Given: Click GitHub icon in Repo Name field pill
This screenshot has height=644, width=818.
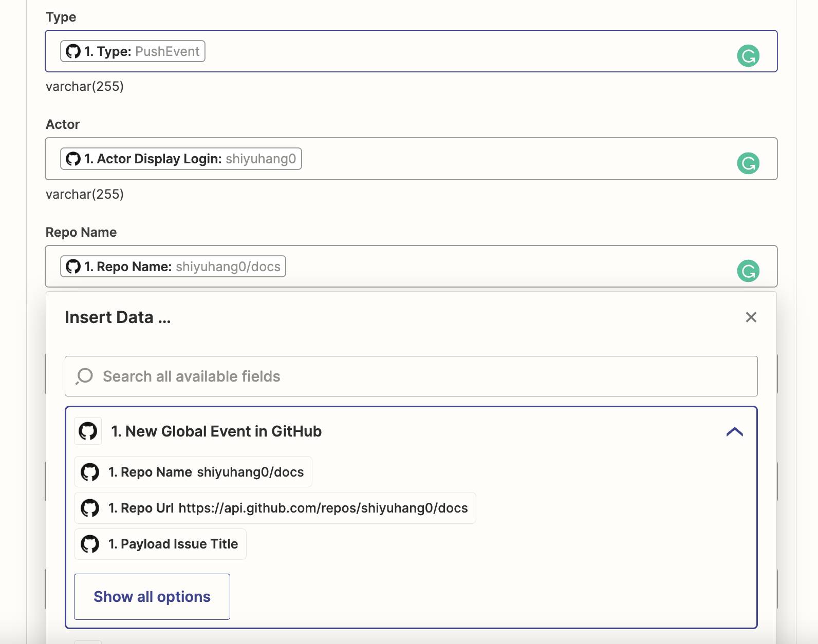Looking at the screenshot, I should click(x=73, y=267).
